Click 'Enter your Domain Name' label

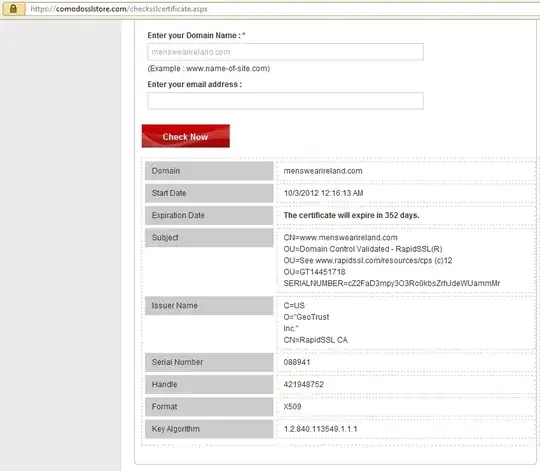(x=196, y=35)
